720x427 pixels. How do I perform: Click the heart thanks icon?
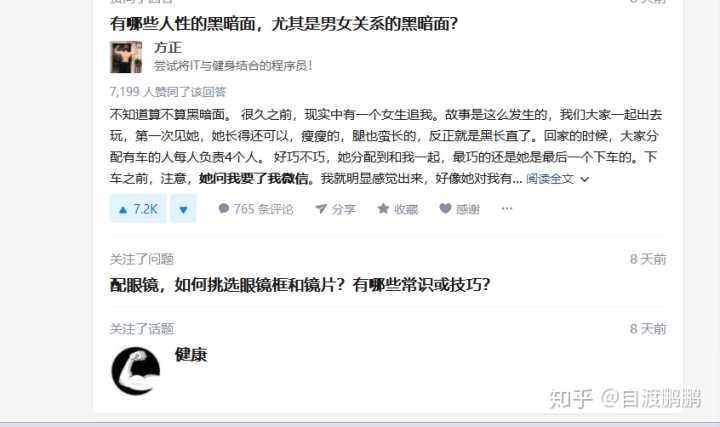[x=445, y=209]
